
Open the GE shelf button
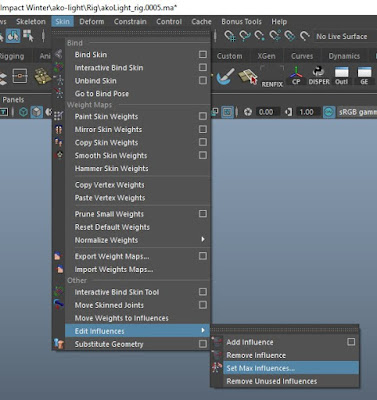(x=364, y=76)
